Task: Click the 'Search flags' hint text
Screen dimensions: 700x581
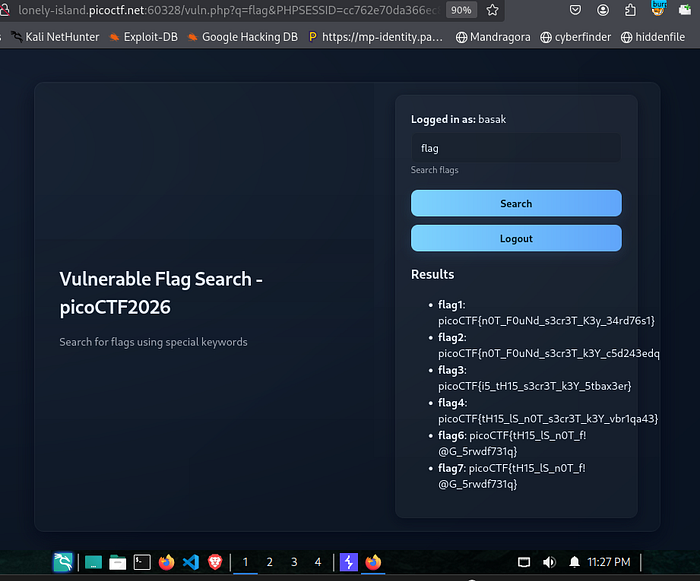Action: click(434, 170)
